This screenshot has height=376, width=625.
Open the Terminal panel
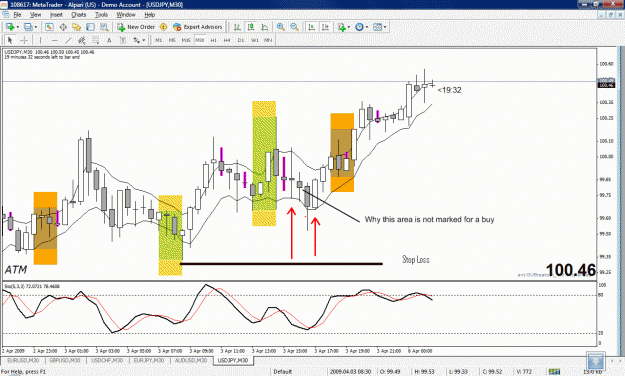click(x=90, y=27)
